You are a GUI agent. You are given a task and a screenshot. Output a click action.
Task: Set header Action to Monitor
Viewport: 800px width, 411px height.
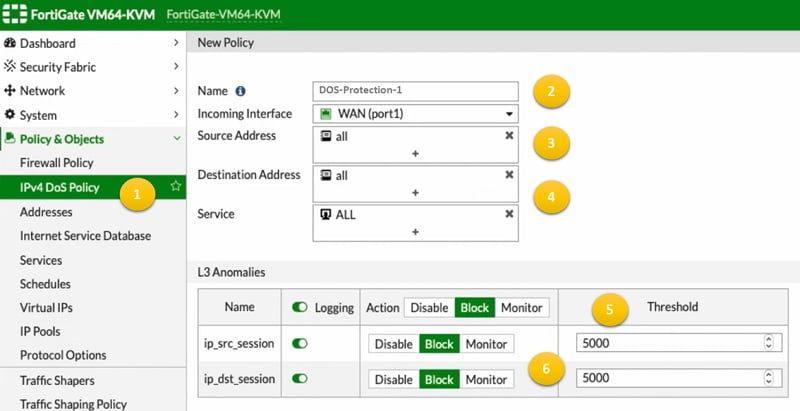tap(521, 308)
